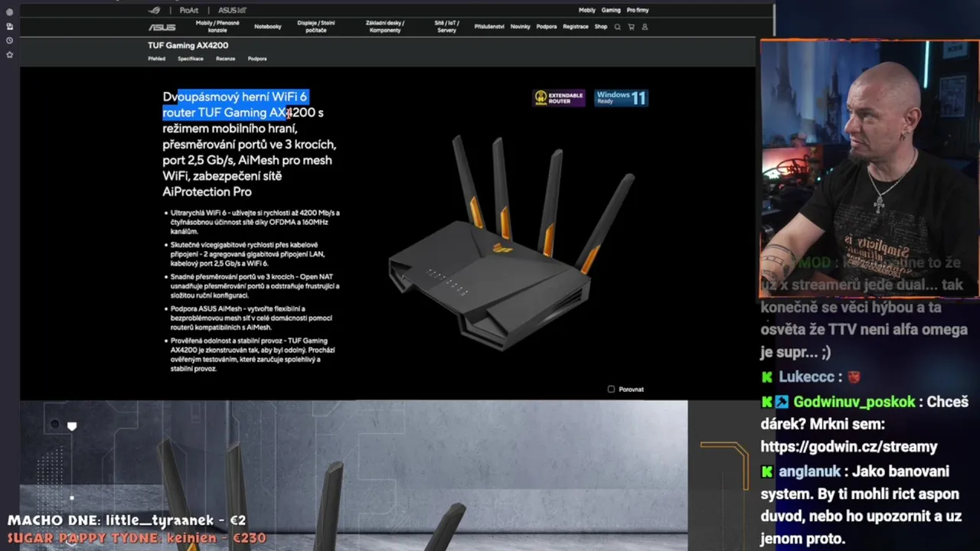Screen dimensions: 980x551
Task: Open the Displeje / Stolní počítače menu
Action: [x=315, y=27]
